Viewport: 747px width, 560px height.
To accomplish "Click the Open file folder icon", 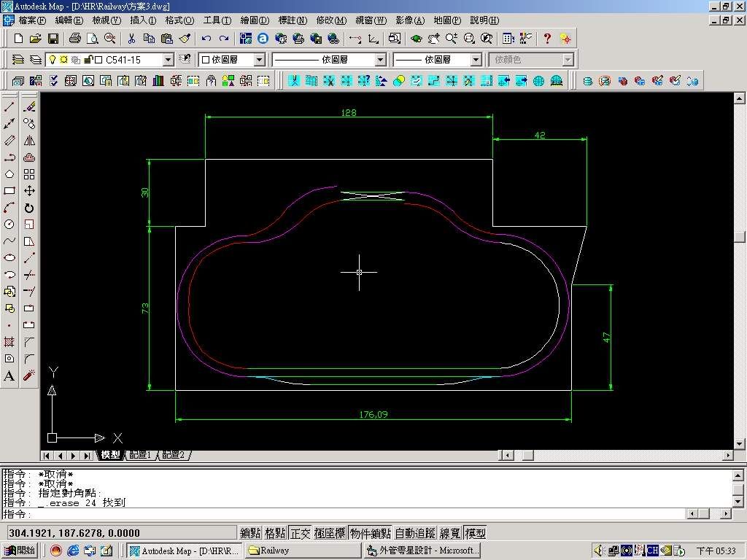I will click(35, 39).
